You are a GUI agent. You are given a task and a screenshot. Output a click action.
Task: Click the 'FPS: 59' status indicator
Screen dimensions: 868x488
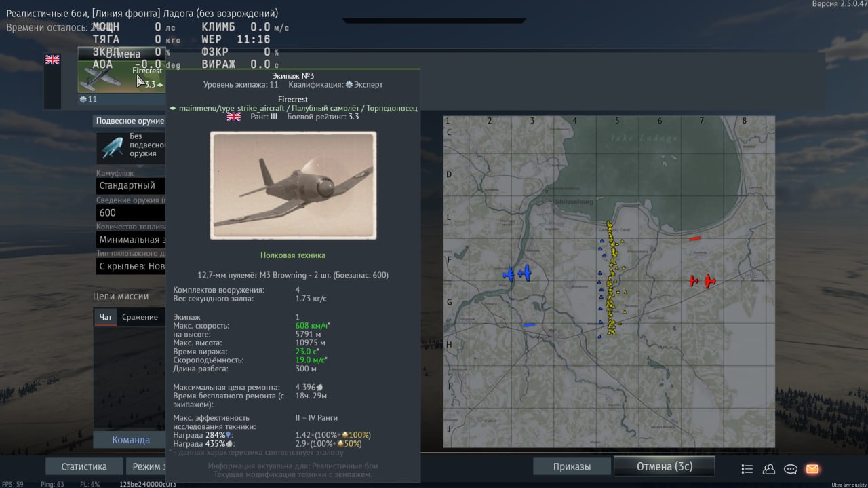[12, 484]
